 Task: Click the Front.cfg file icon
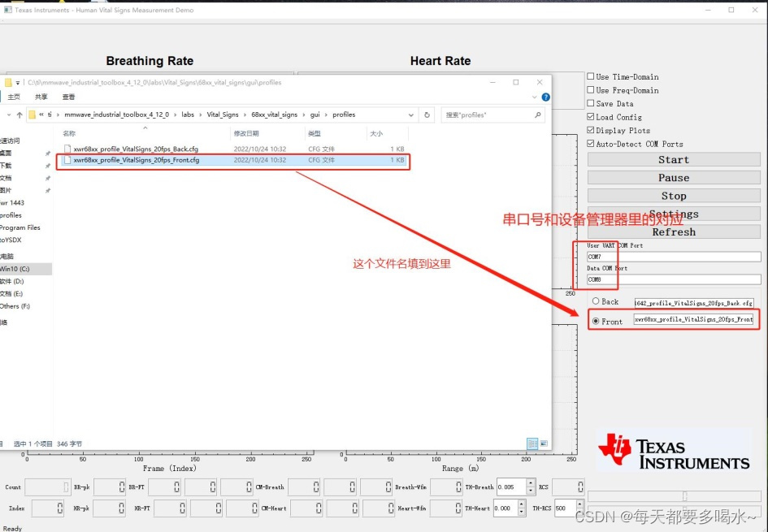point(67,160)
